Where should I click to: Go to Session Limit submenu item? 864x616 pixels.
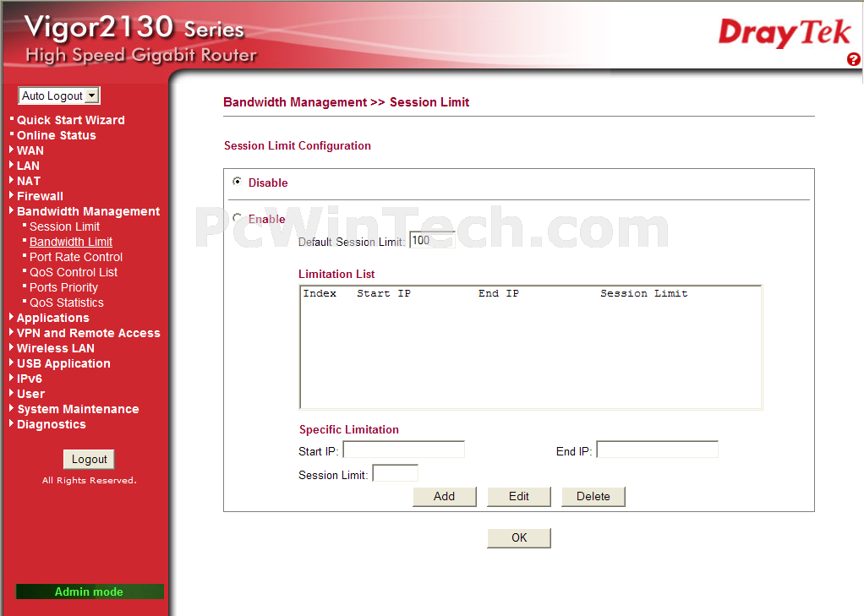coord(64,226)
